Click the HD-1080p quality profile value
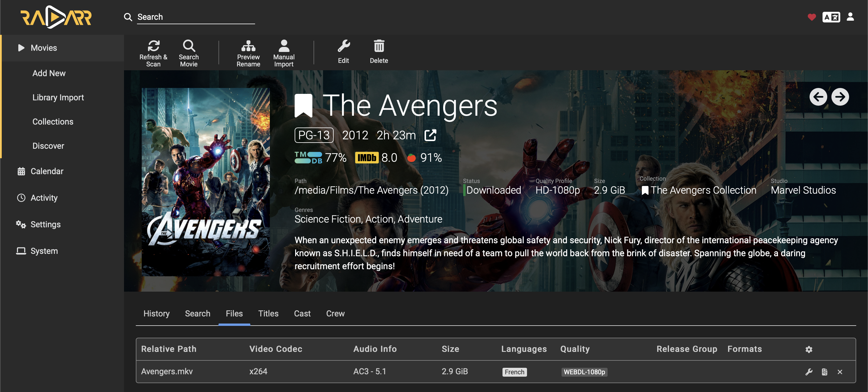The image size is (868, 392). tap(557, 190)
